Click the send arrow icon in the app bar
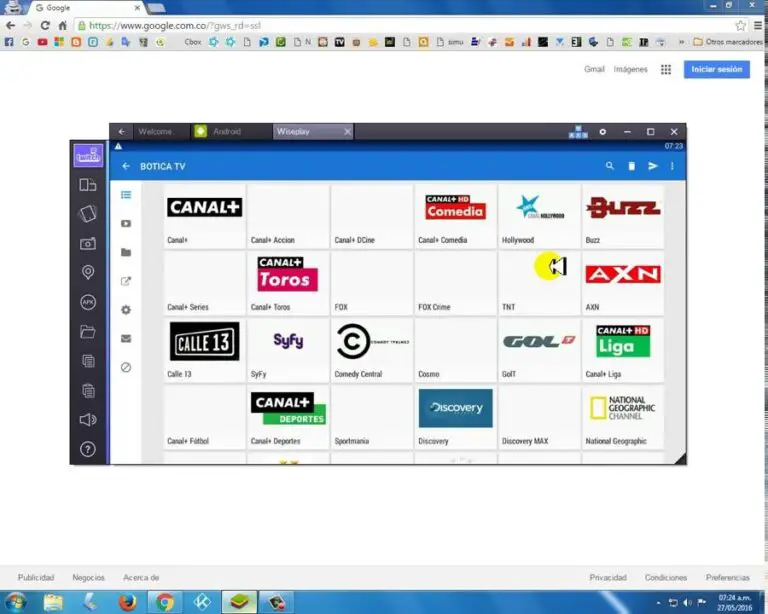 pyautogui.click(x=652, y=166)
